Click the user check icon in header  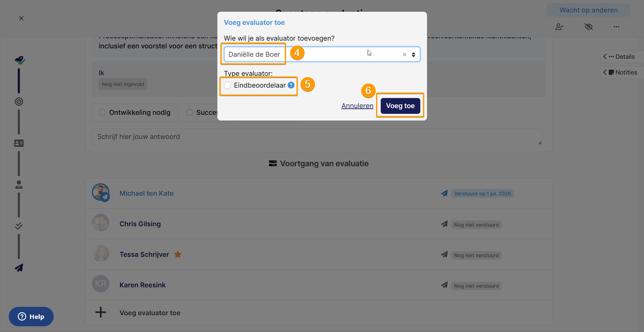(x=559, y=27)
